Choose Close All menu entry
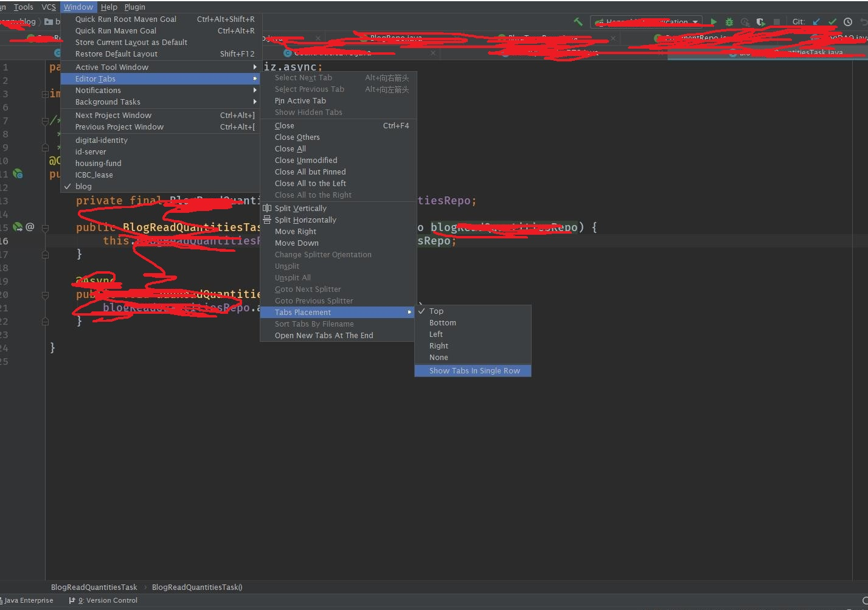 [x=338, y=148]
